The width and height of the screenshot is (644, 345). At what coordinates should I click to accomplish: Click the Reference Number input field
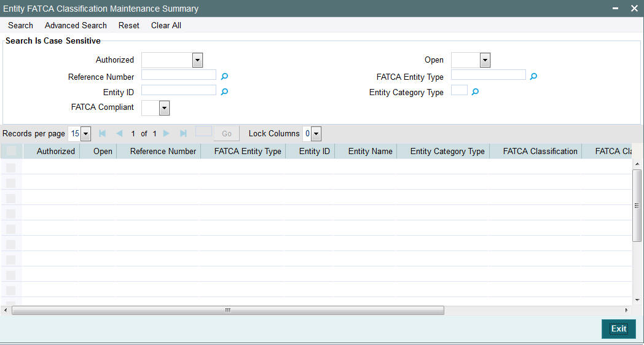click(x=179, y=75)
